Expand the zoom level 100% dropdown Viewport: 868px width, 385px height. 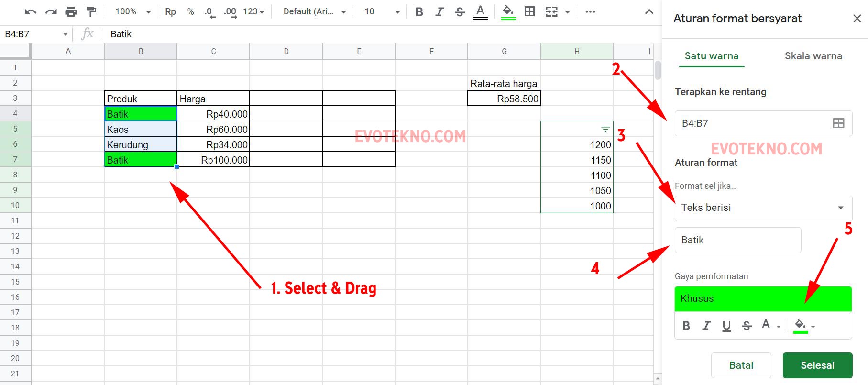(133, 12)
